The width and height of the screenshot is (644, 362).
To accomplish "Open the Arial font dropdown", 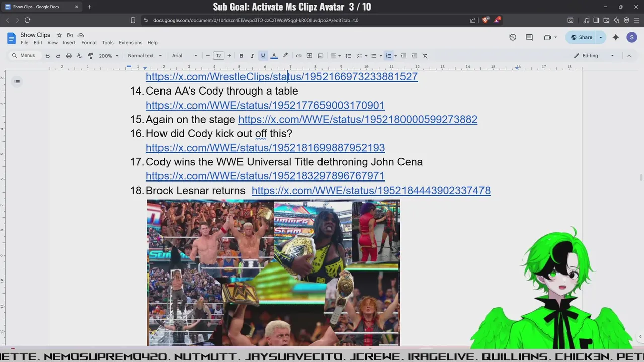I will [185, 56].
